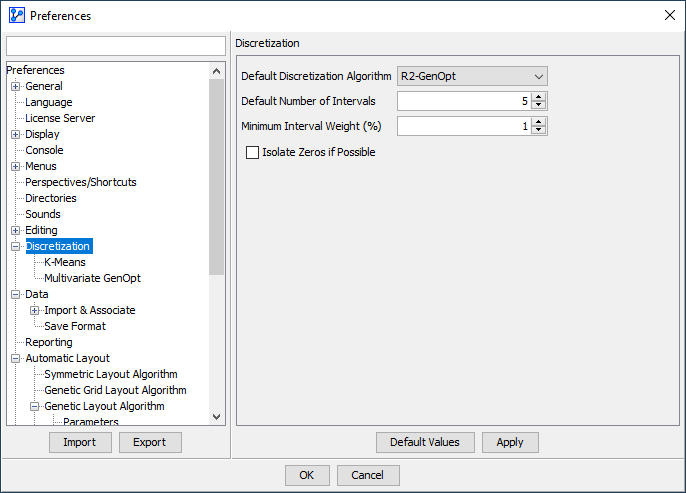
Task: Select Parameters under Genetic Layout Algorithm
Action: coord(91,422)
